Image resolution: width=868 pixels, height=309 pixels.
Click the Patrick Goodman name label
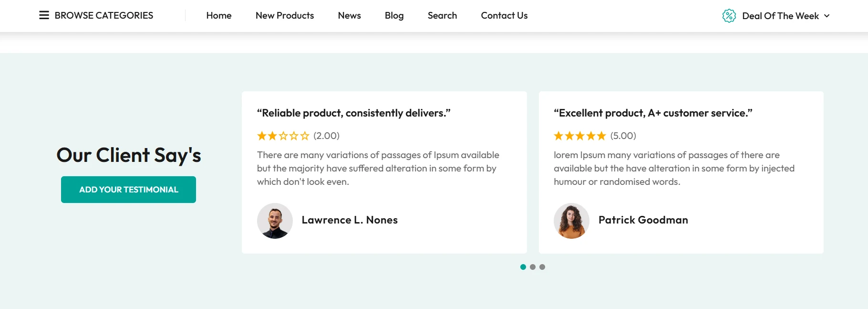point(643,220)
